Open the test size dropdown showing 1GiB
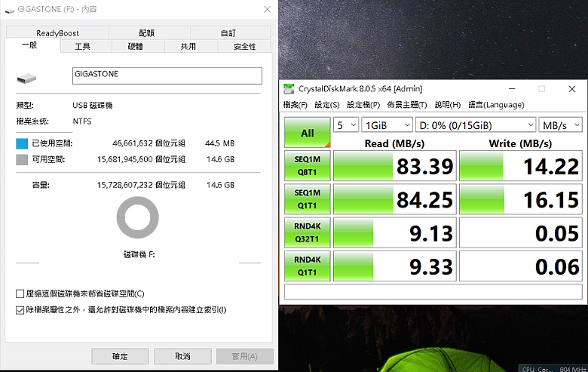Screen dimensions: 588x372 pyautogui.click(x=387, y=125)
